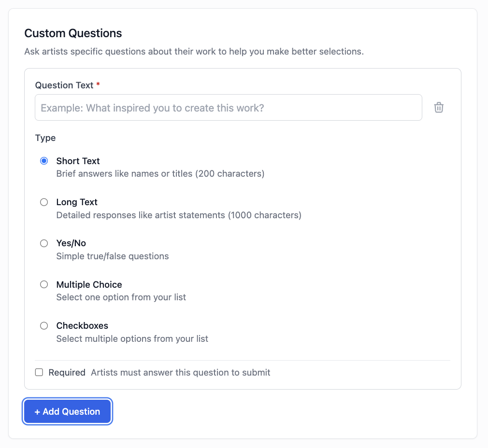This screenshot has width=488, height=448.
Task: Delete the question with the trash icon
Action: point(439,108)
